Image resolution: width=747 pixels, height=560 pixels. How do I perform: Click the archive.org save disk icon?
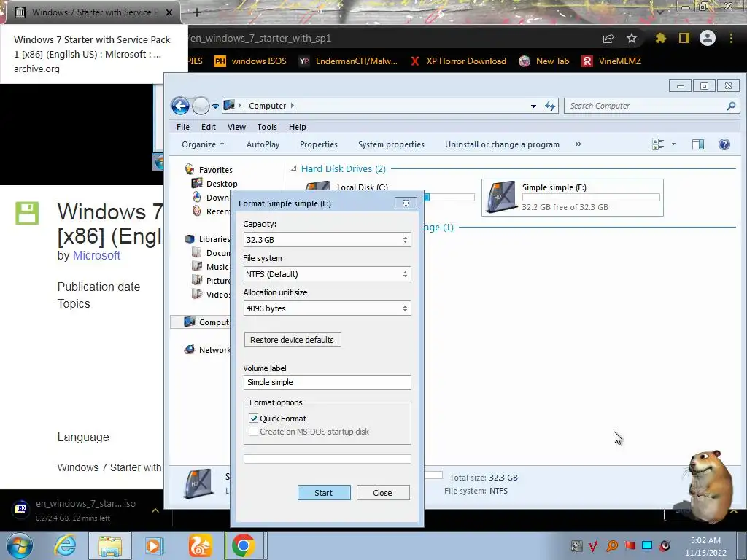(27, 213)
